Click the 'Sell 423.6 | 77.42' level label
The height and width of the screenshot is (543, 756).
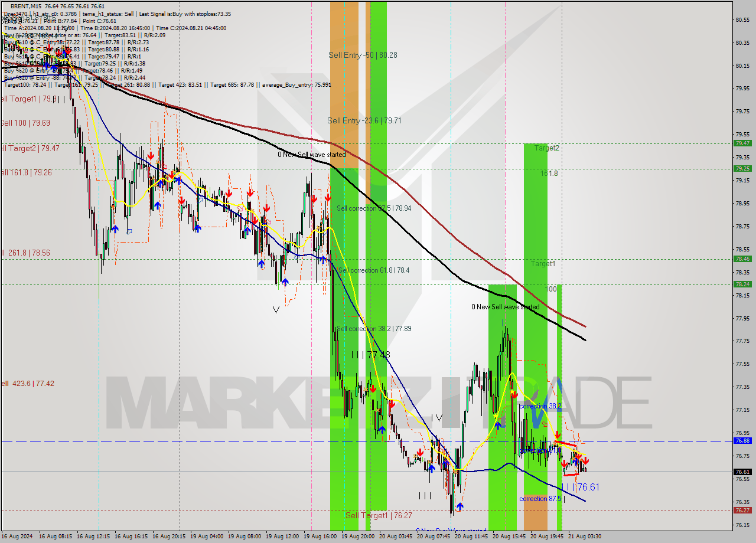(x=27, y=383)
